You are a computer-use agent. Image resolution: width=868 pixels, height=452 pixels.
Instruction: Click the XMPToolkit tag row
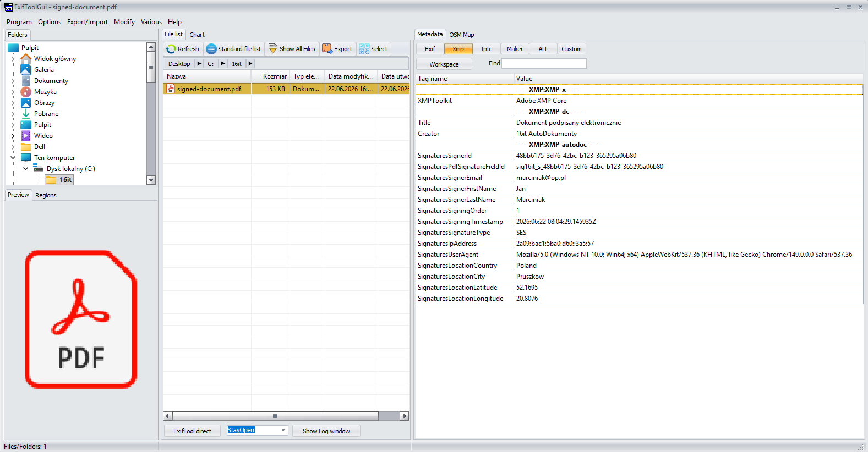pos(639,101)
